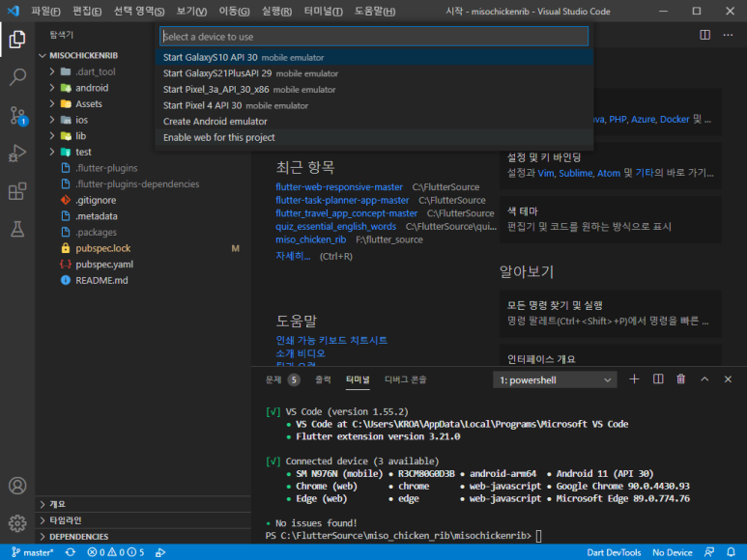Image resolution: width=747 pixels, height=560 pixels.
Task: Select Start Pixel 4 API 30 emulator
Action: point(374,105)
